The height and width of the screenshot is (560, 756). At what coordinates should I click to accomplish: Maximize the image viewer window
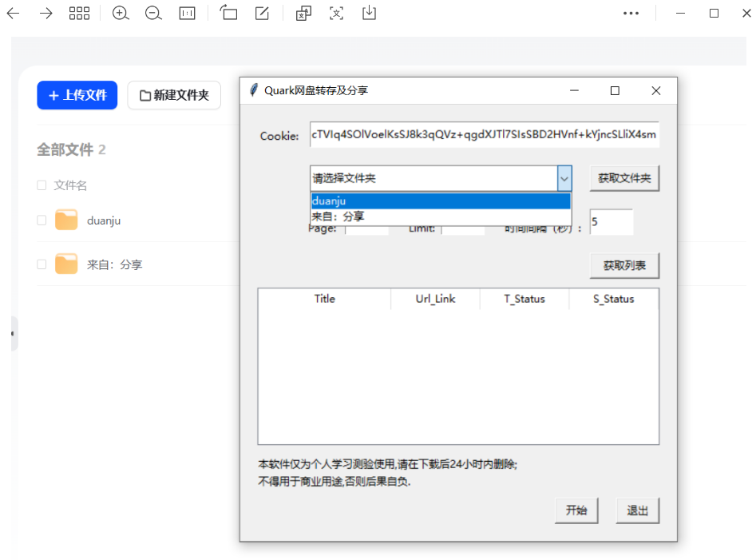coord(714,13)
